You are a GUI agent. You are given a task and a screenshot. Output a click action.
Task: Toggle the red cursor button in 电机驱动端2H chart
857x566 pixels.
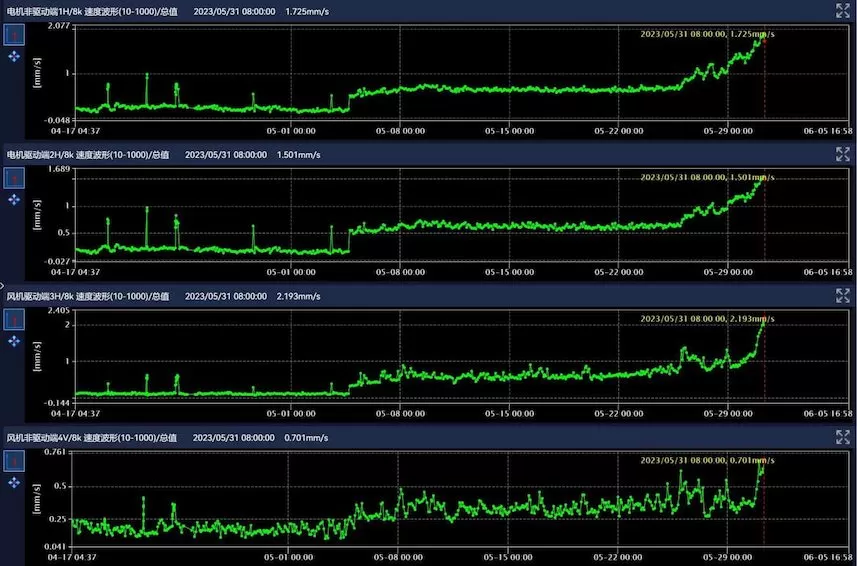14,178
